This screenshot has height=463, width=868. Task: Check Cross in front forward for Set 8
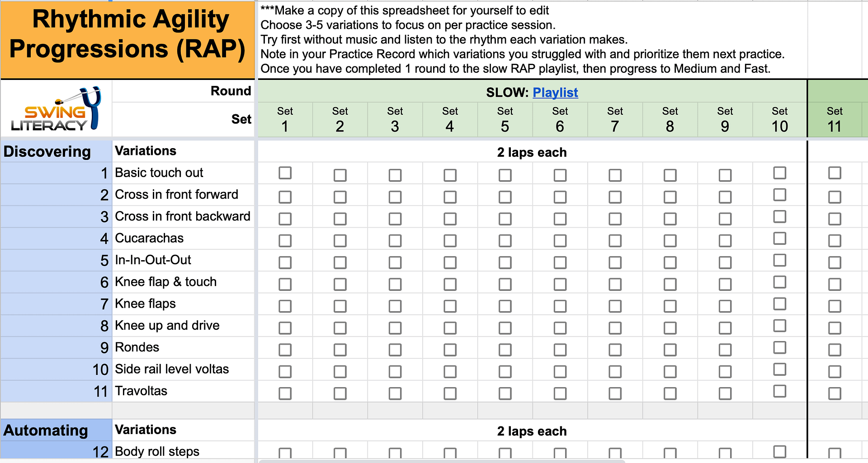[x=670, y=196]
